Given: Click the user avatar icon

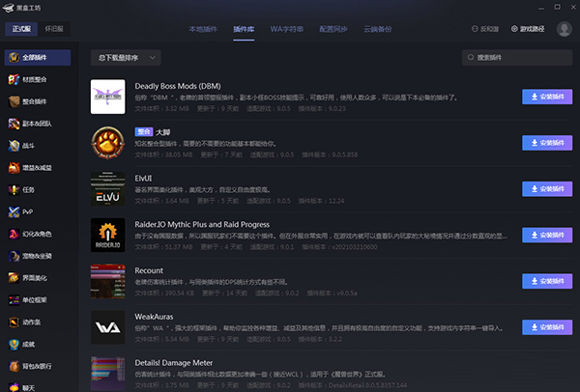Looking at the screenshot, I should point(565,29).
